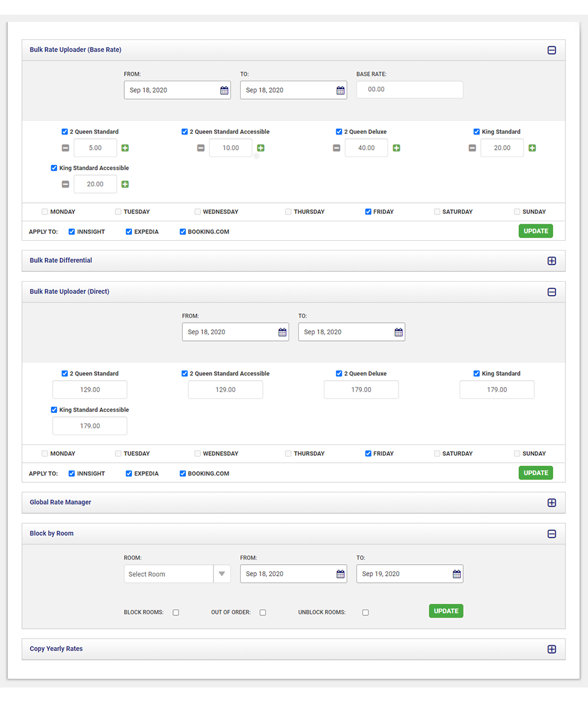Uncheck EXPEDIA in Base Rate apply-to row
Screen dimensions: 588x704
click(x=129, y=232)
